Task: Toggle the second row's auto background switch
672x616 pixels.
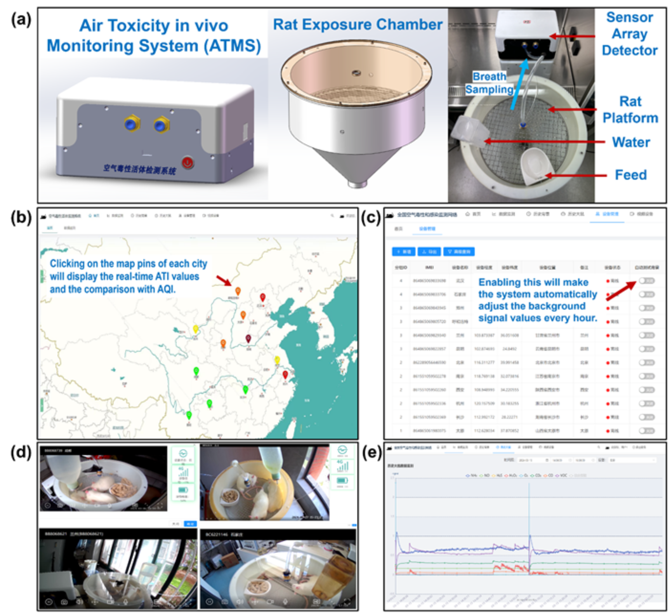Action: [x=647, y=294]
